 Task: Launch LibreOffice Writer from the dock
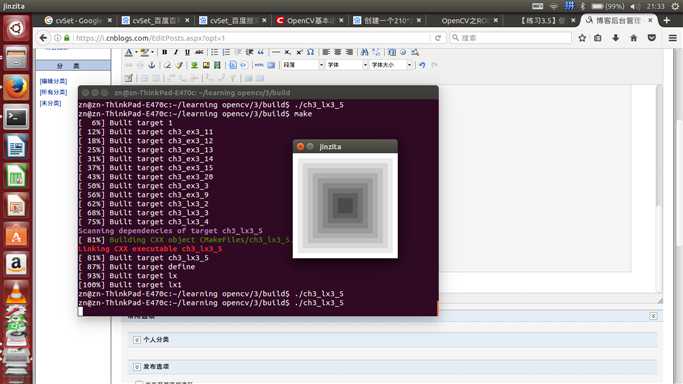click(16, 146)
